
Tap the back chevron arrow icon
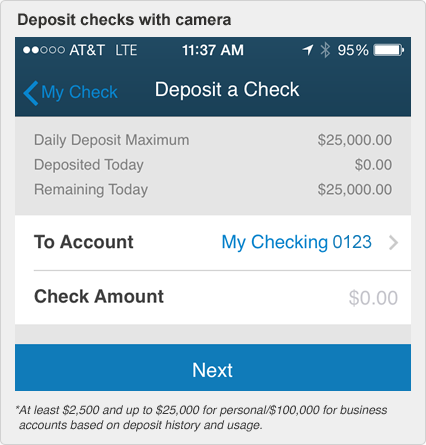click(x=31, y=93)
